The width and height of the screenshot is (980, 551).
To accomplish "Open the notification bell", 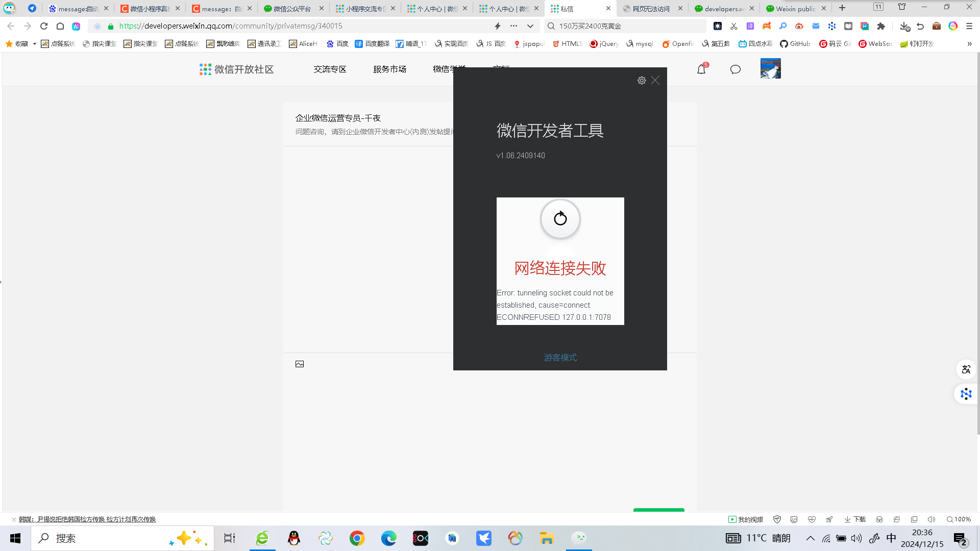I will tap(701, 69).
